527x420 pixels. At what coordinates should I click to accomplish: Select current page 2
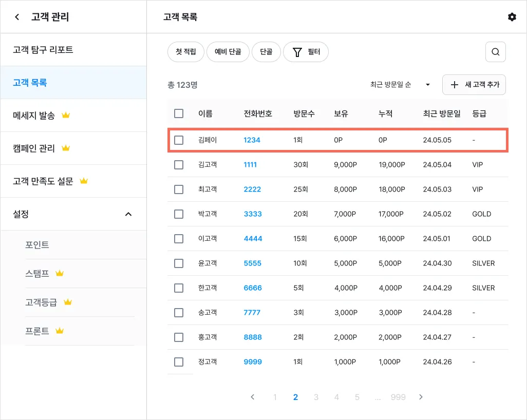click(x=295, y=397)
